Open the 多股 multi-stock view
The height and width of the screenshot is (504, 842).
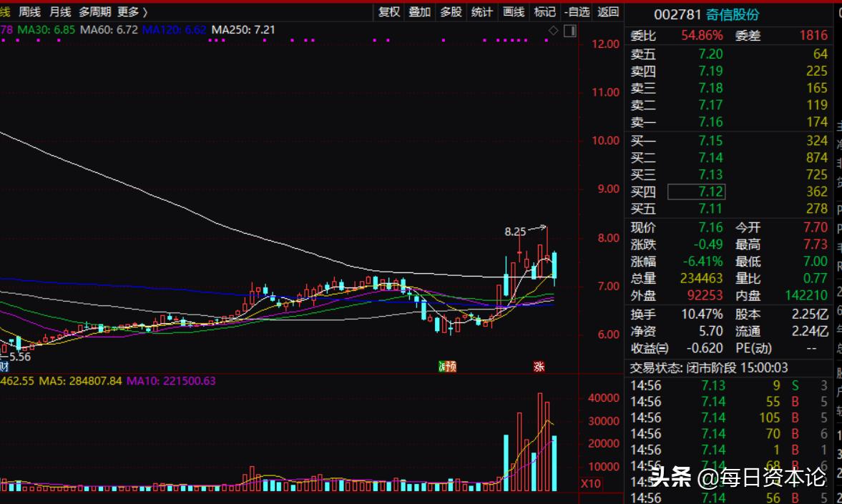pyautogui.click(x=451, y=12)
